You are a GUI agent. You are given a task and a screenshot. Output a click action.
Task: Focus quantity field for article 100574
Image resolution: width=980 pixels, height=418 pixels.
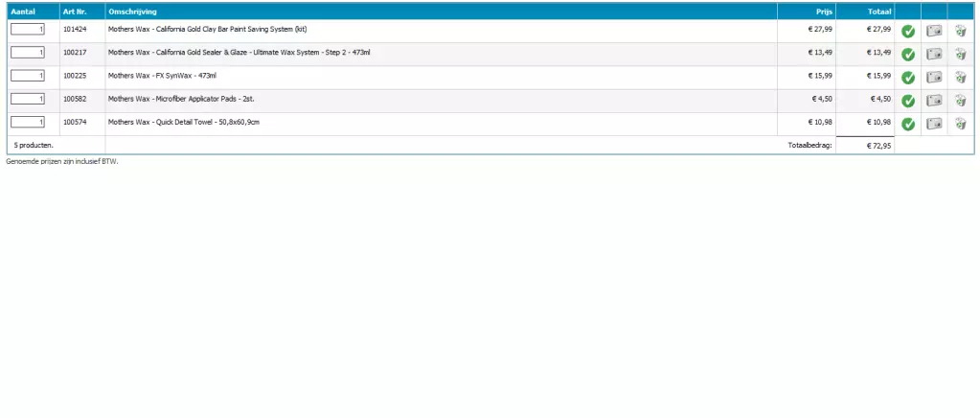coord(28,122)
